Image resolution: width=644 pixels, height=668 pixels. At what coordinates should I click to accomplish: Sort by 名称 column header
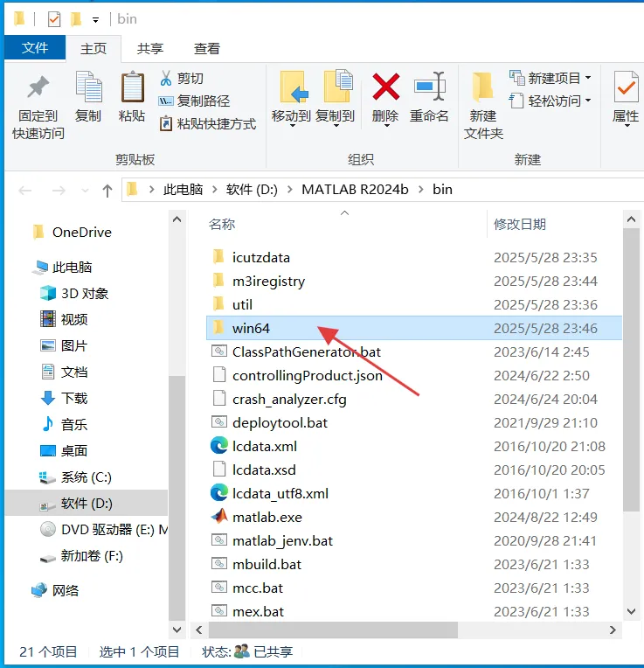point(222,224)
